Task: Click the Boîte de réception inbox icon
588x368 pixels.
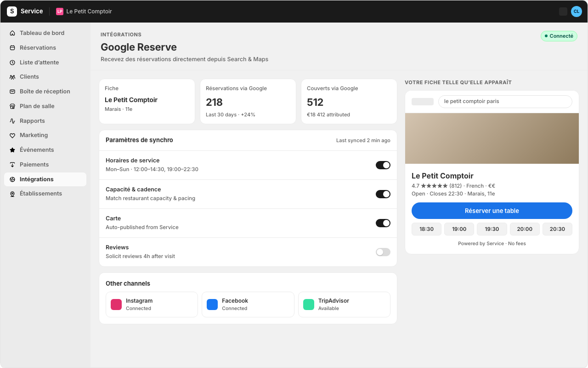Action: click(12, 92)
